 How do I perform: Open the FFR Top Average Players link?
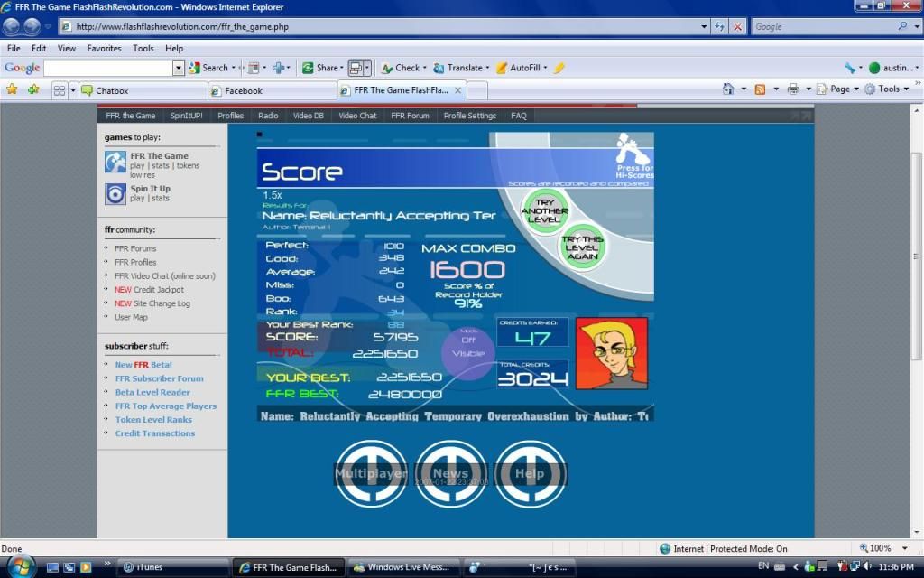165,406
